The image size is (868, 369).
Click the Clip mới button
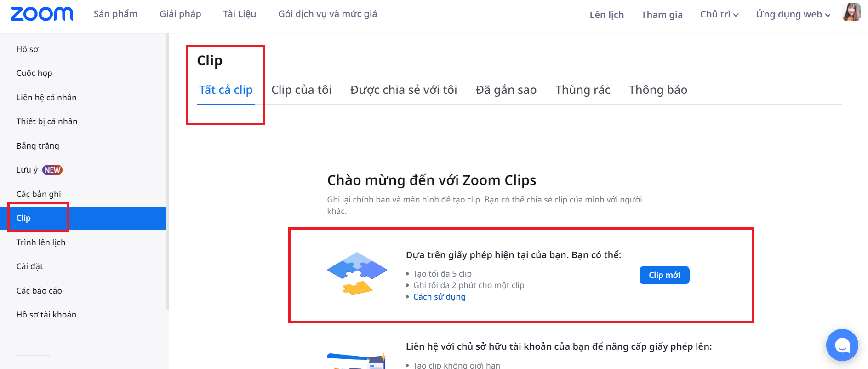coord(664,275)
